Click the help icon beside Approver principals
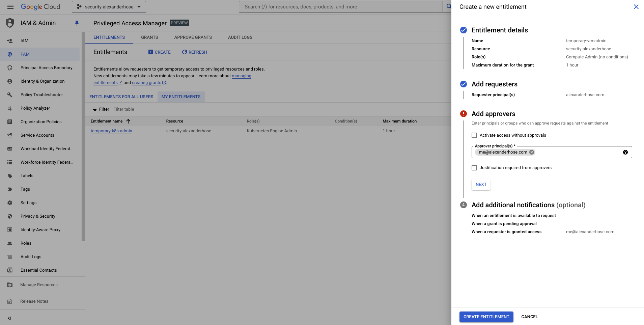This screenshot has width=644, height=325. pyautogui.click(x=626, y=152)
